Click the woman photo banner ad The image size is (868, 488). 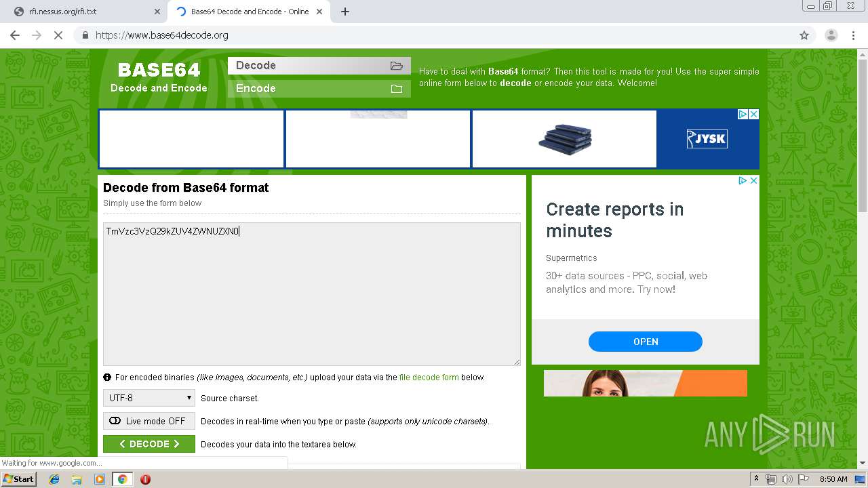click(646, 383)
